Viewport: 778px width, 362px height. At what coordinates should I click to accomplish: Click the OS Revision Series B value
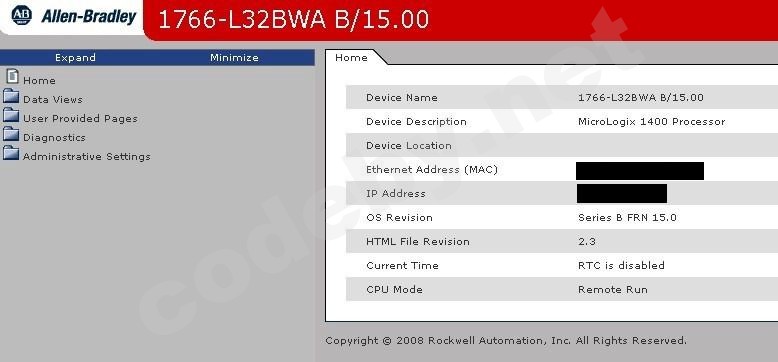tap(627, 218)
